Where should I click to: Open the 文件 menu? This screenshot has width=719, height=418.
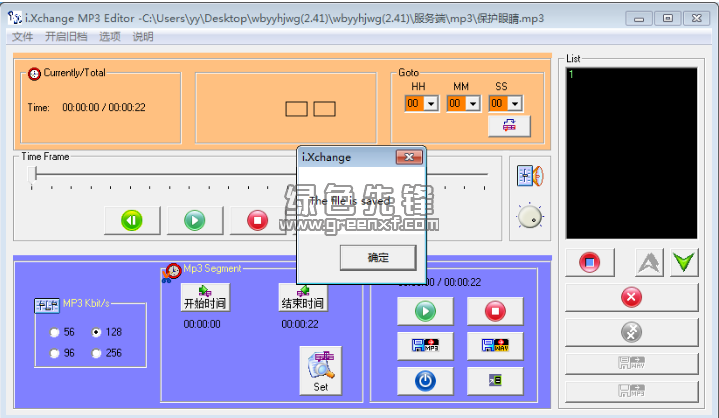22,37
